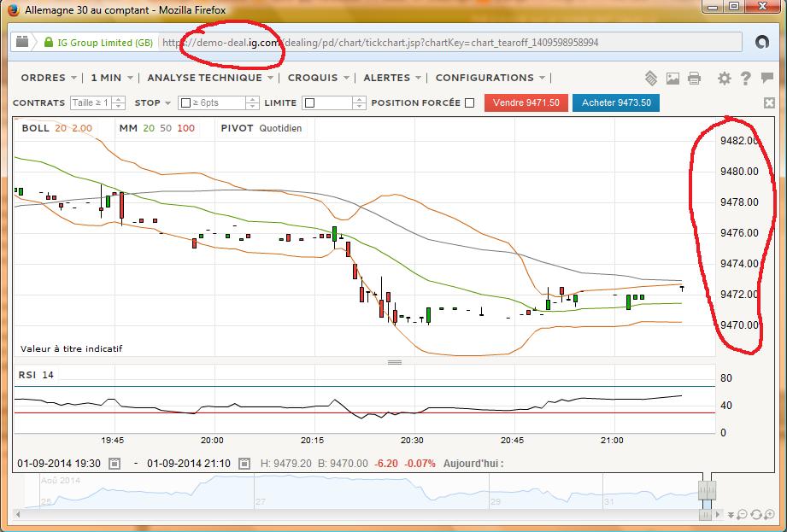Toggle the LIMITE checkbox
Screen dimensions: 787x532
coord(309,102)
